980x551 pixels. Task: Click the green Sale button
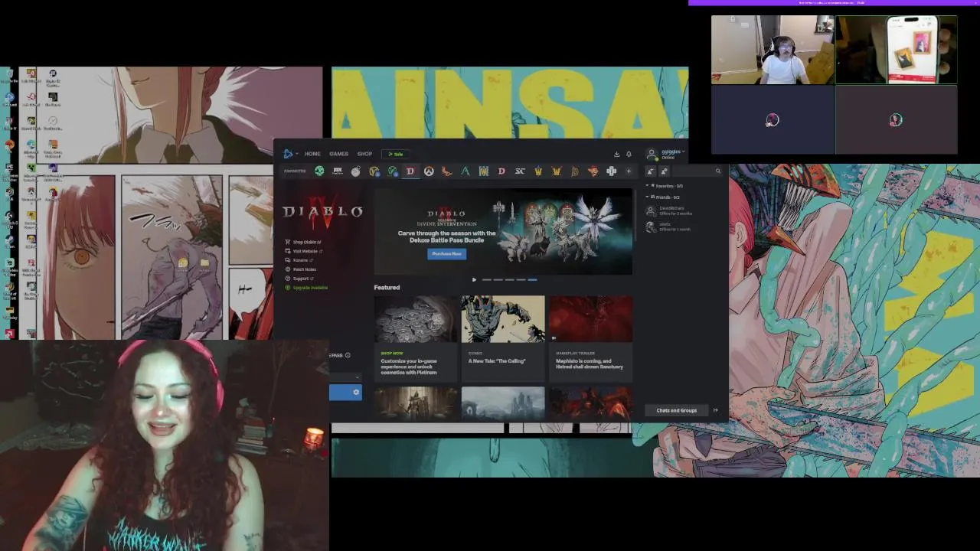(396, 154)
